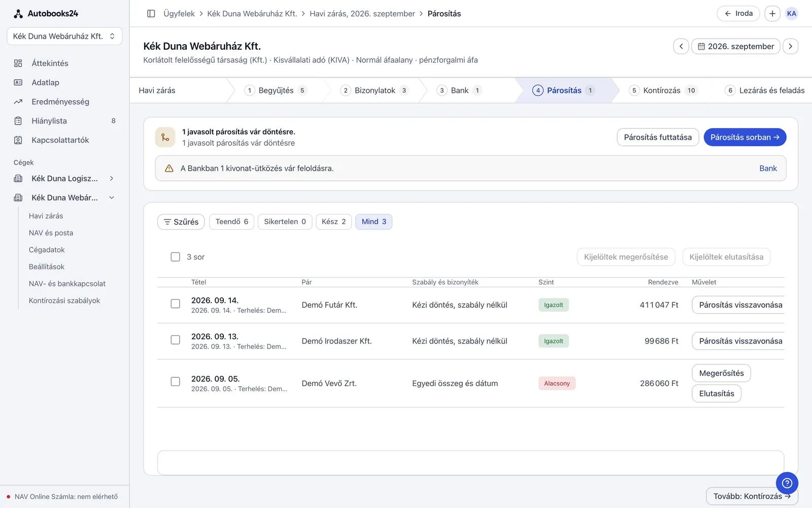This screenshot has height=508, width=812.
Task: Open the 2026. szeptember period picker
Action: click(736, 46)
